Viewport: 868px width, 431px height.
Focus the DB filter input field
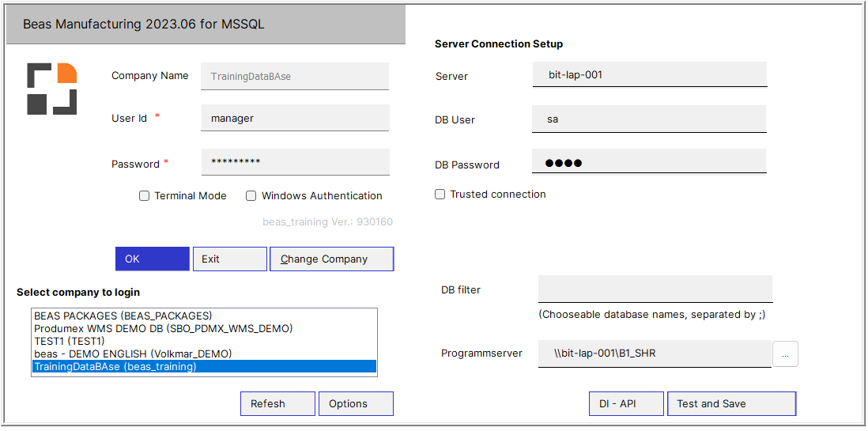(655, 289)
